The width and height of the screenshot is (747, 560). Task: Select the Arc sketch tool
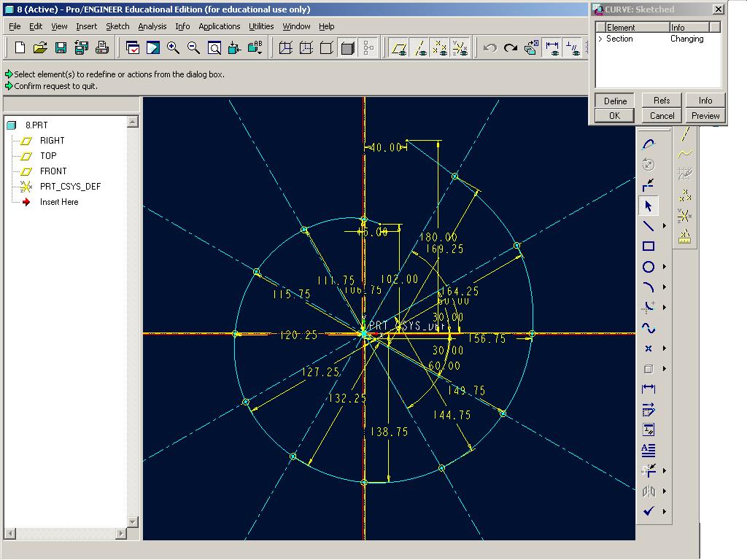point(649,287)
